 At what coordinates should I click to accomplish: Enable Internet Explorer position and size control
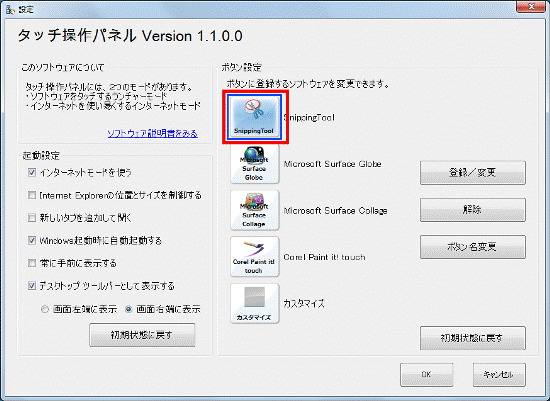coord(32,195)
